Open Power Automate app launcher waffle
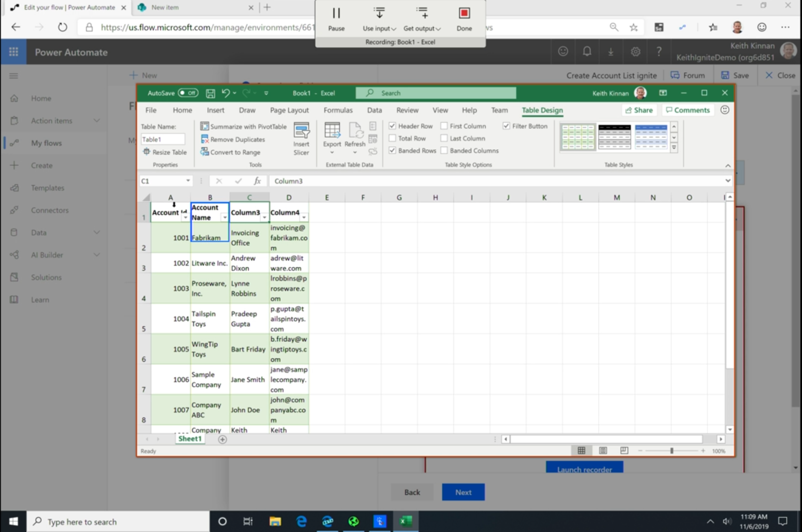This screenshot has height=532, width=802. pos(13,52)
